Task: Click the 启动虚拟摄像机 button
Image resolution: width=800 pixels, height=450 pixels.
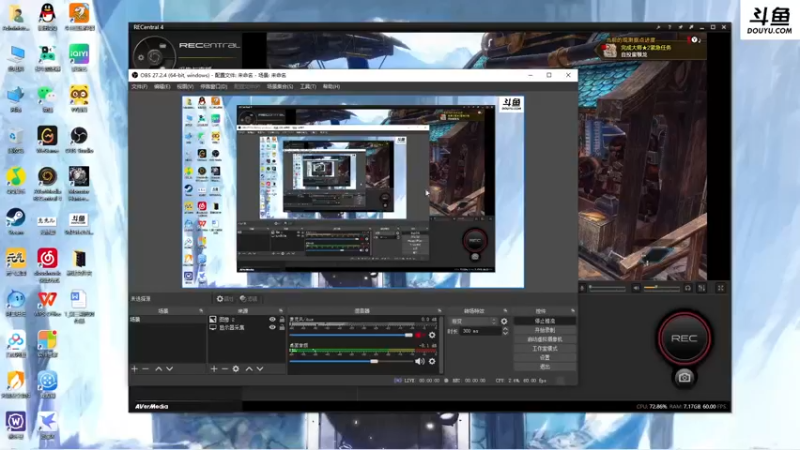Action: [544, 339]
